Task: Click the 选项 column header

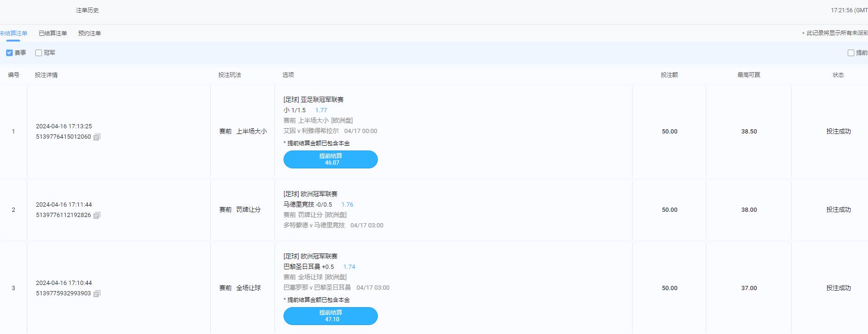Action: point(288,75)
